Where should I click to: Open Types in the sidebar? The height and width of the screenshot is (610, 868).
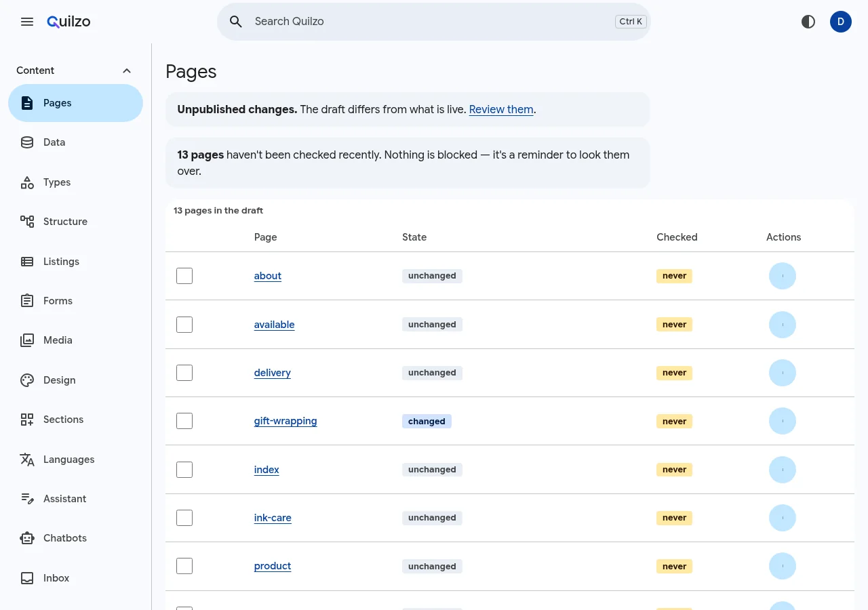point(75,182)
